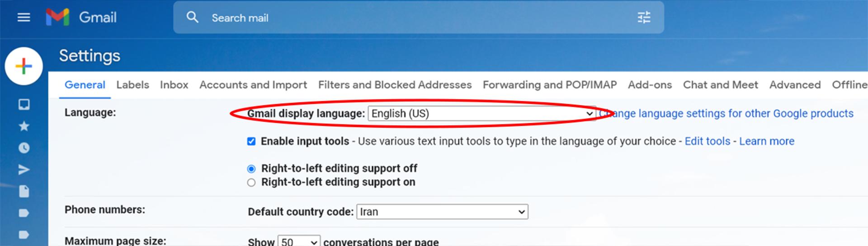868x246 pixels.
Task: Open Accounts and Import tab
Action: pyautogui.click(x=253, y=85)
